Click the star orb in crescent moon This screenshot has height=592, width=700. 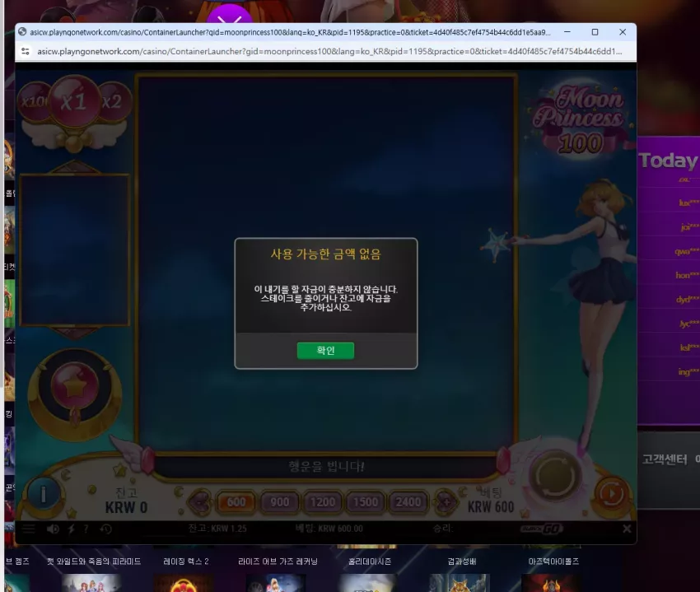coord(75,385)
